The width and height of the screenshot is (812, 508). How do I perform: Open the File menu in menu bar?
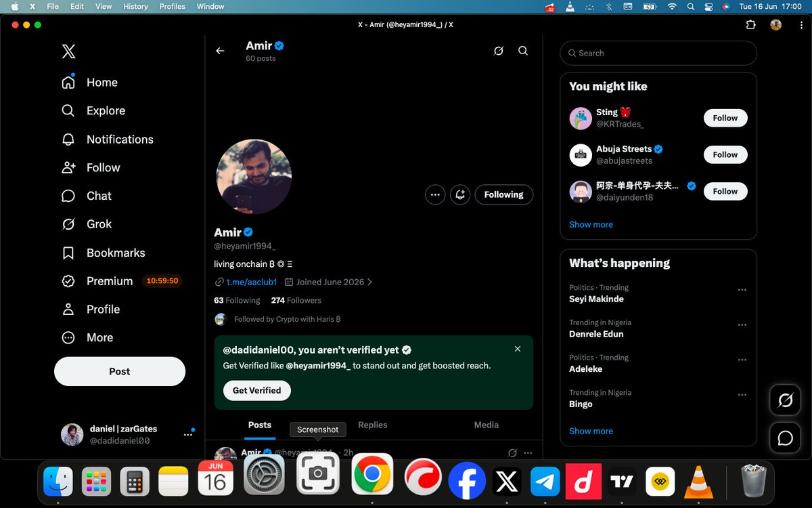coord(53,6)
